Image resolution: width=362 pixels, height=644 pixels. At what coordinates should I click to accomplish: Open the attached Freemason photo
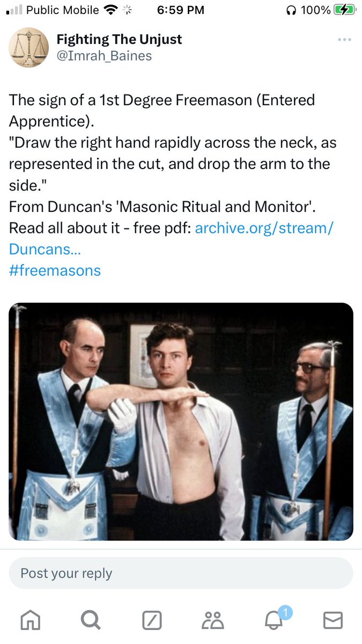point(181,421)
